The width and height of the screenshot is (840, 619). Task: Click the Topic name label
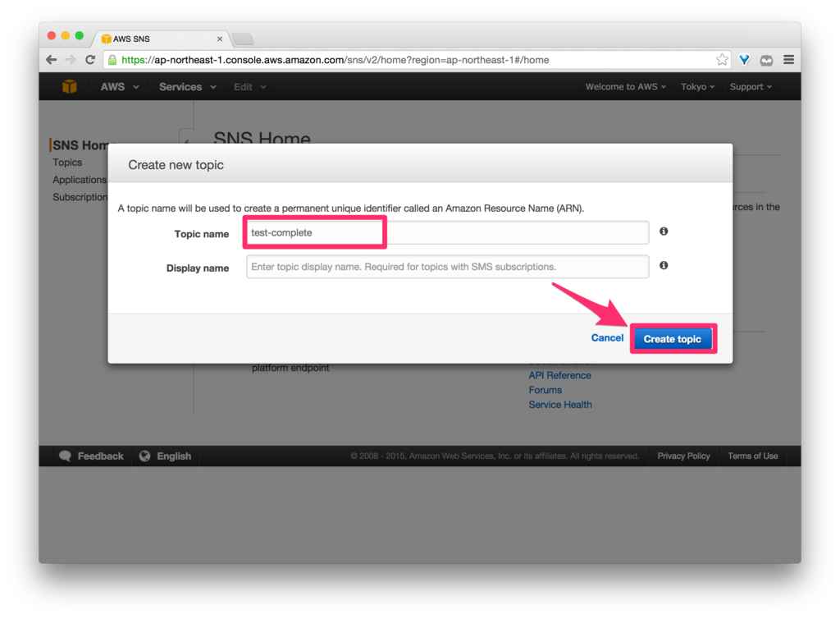[x=202, y=234]
